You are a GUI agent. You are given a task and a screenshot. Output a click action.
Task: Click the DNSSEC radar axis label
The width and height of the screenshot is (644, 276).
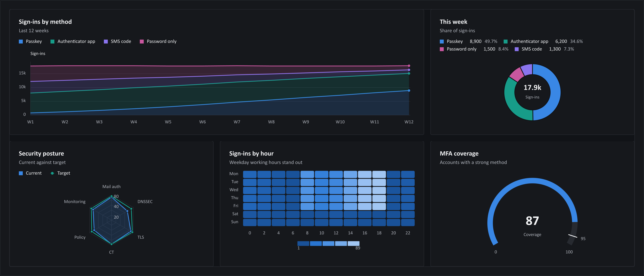point(145,202)
